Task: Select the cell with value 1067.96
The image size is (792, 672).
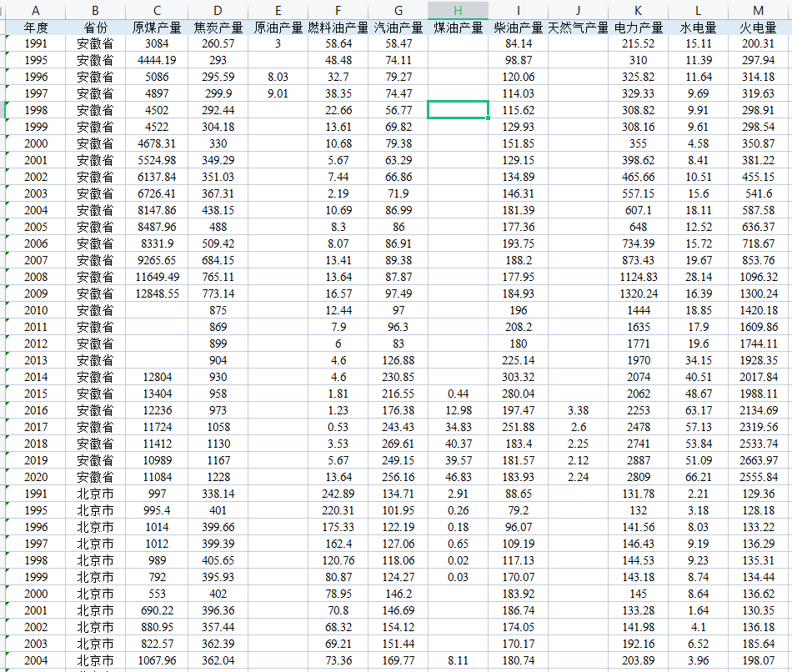Action: point(157,660)
